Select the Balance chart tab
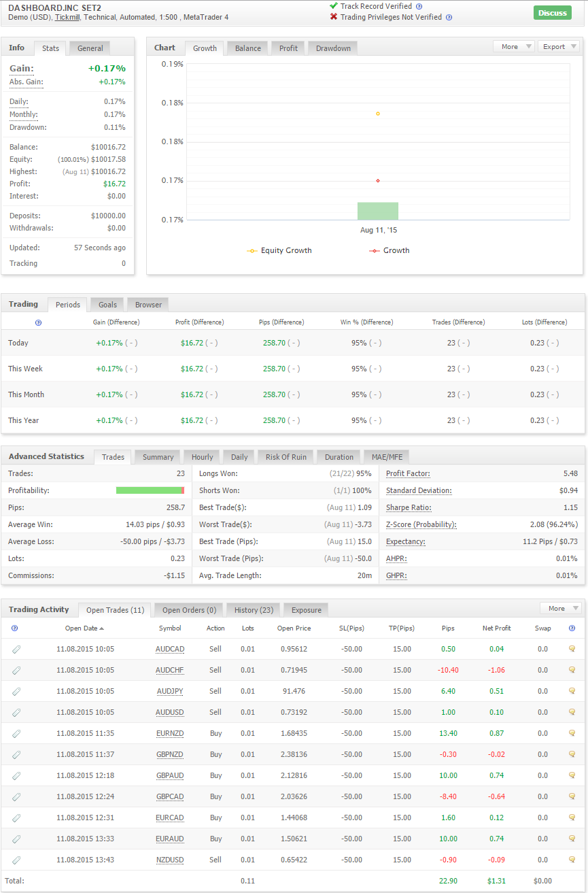The height and width of the screenshot is (893, 588). coord(248,48)
